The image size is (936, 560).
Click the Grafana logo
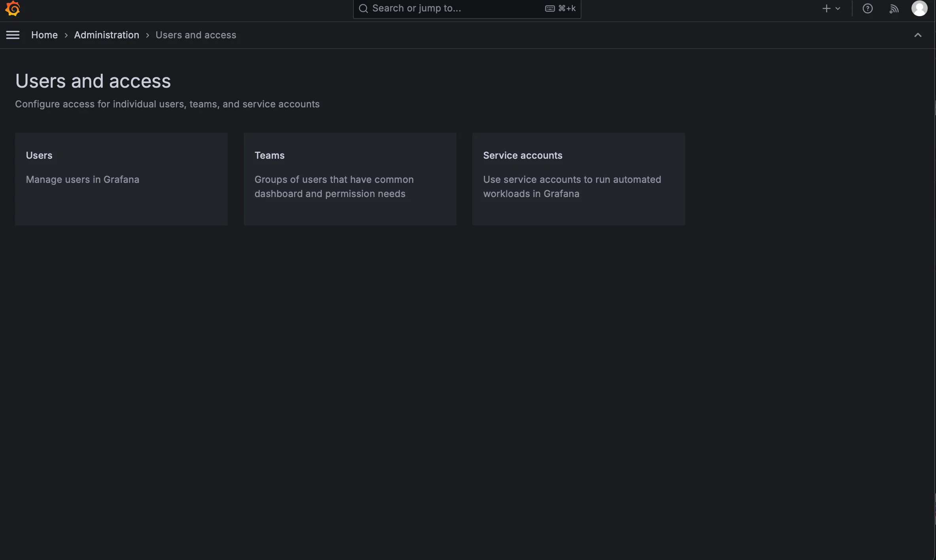tap(12, 8)
